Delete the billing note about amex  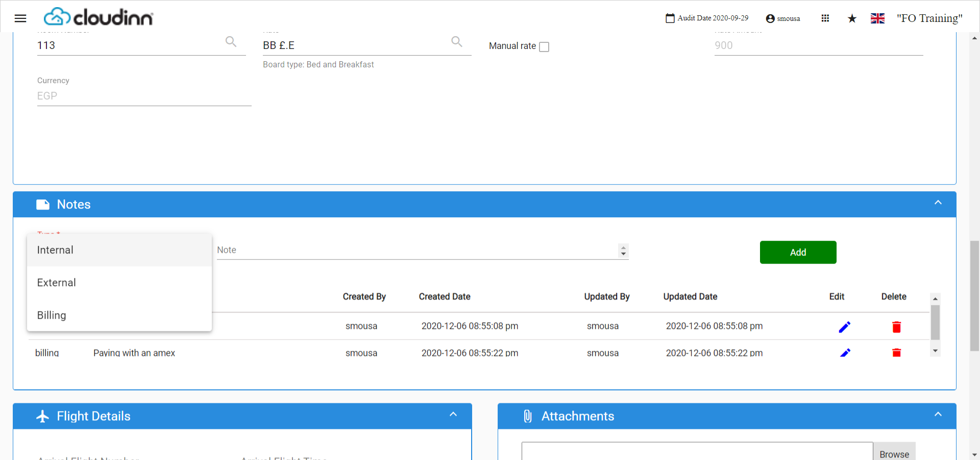(897, 352)
